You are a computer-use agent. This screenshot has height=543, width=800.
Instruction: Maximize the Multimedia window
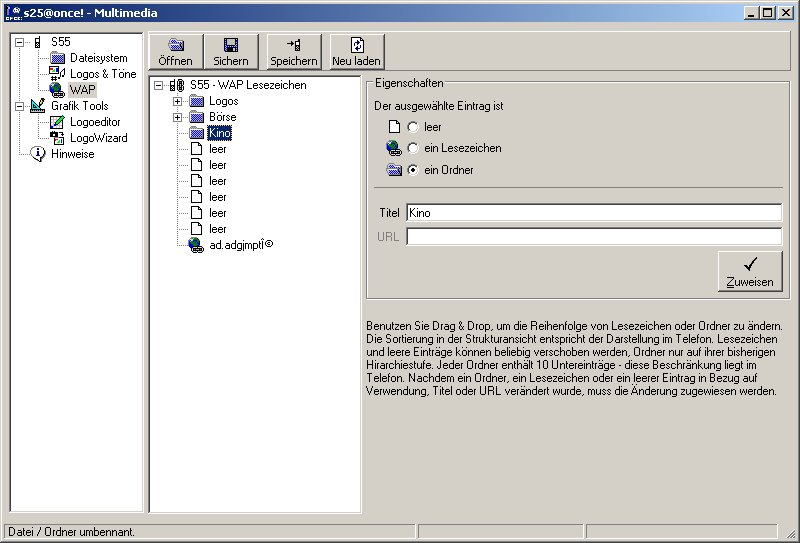(x=768, y=13)
